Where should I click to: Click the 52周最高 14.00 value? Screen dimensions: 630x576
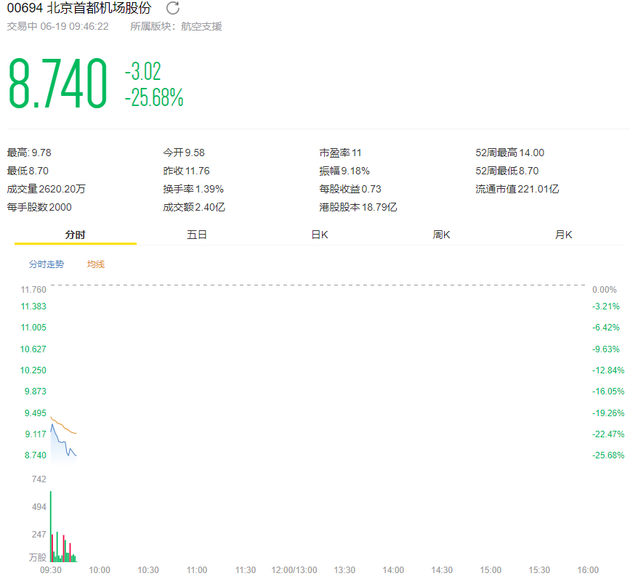pyautogui.click(x=510, y=153)
